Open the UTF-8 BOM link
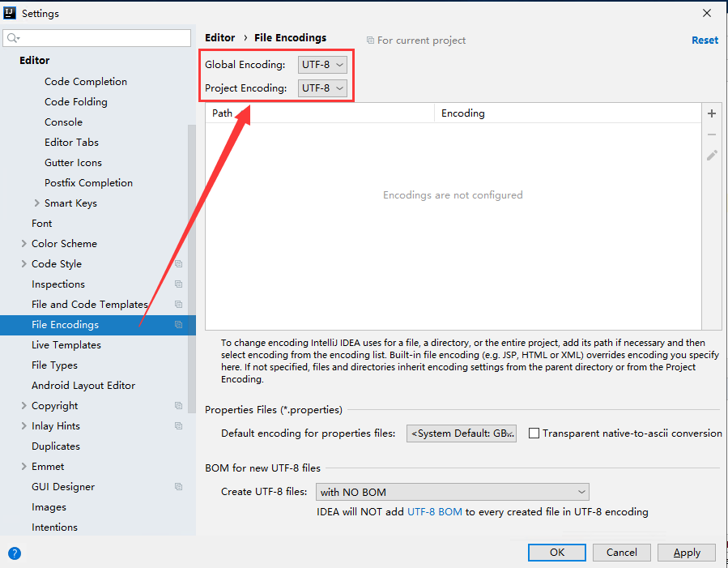 [435, 512]
